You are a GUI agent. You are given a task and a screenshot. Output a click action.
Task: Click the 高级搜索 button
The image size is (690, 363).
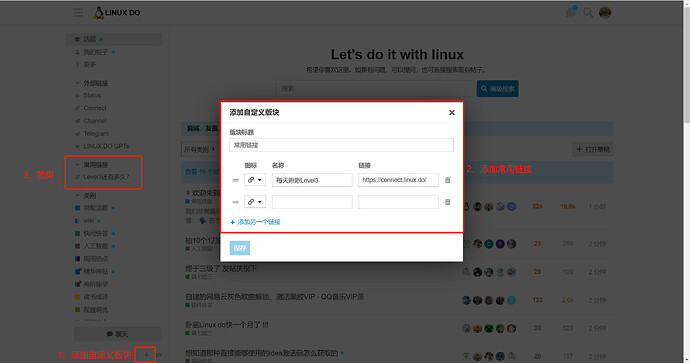[498, 88]
